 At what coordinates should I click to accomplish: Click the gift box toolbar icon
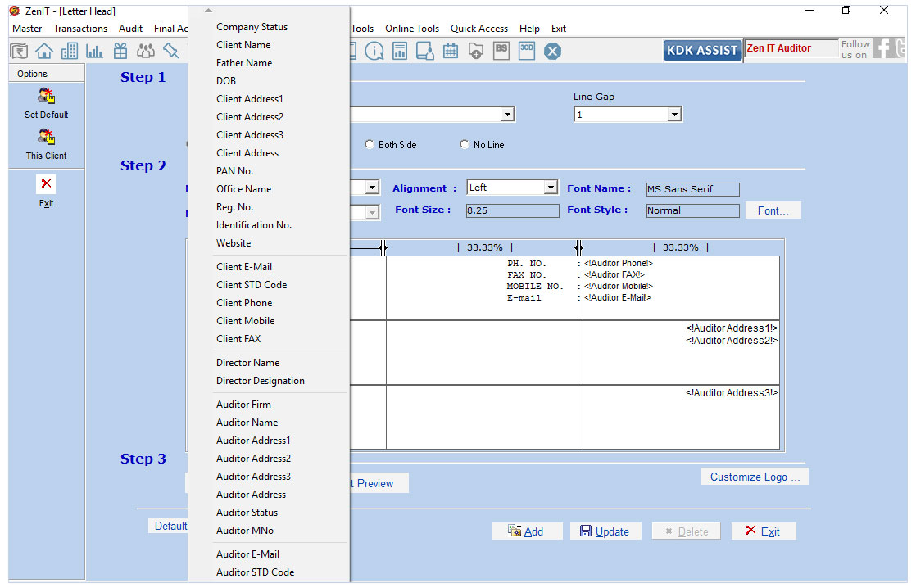(120, 51)
